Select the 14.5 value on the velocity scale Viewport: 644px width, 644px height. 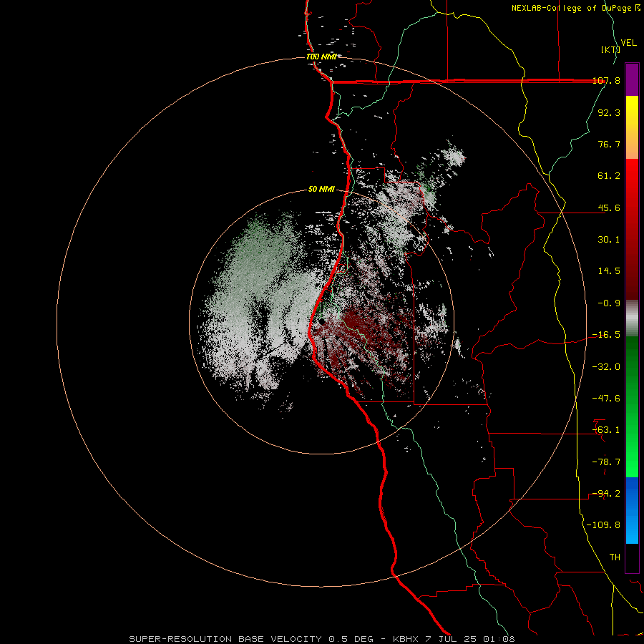[x=609, y=271]
